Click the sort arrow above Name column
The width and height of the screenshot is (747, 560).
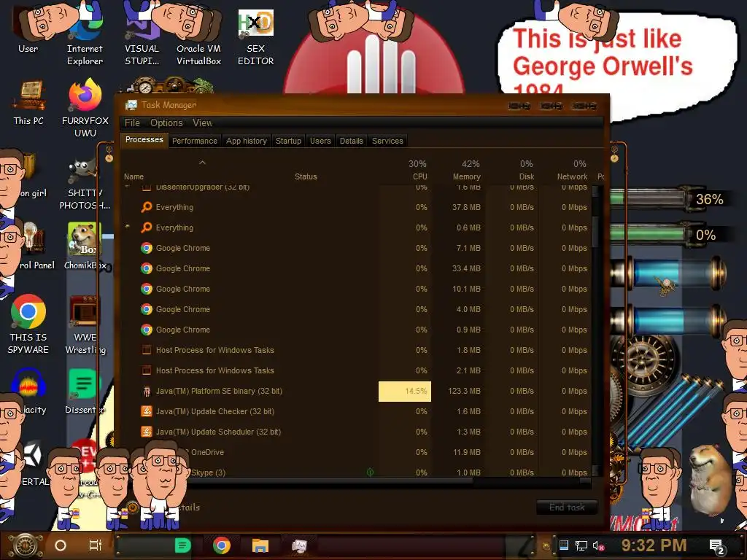[203, 163]
